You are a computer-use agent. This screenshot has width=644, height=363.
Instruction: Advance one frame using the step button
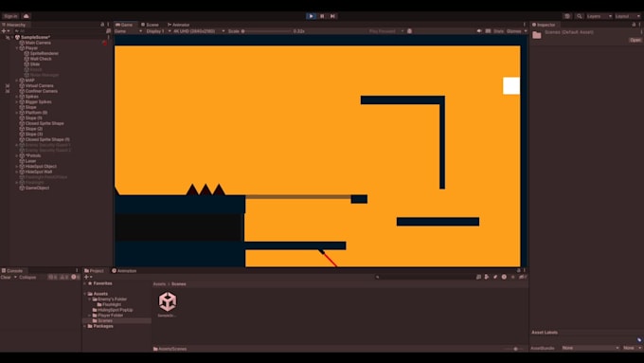click(x=332, y=16)
